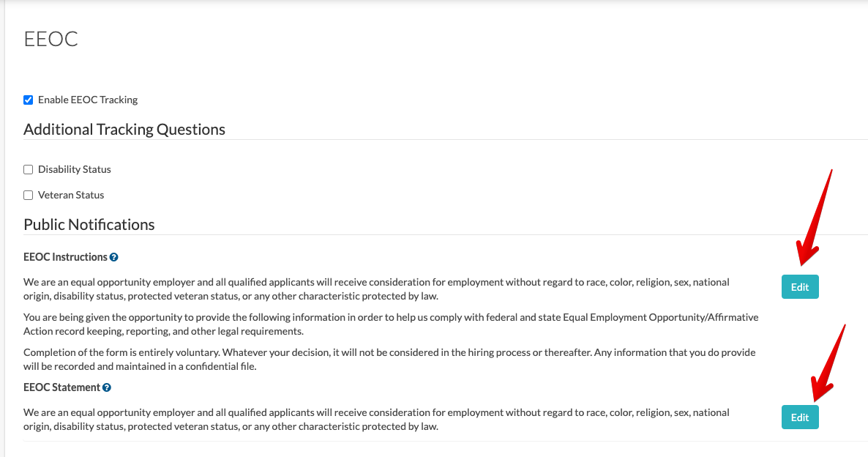Click the EEOC Statement help question-mark icon
This screenshot has width=868, height=457.
click(107, 387)
